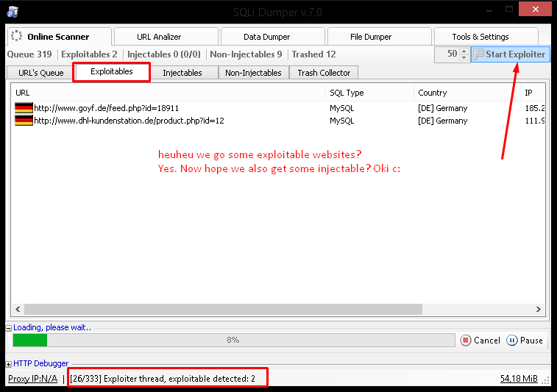Click MySQL cell in the dhl-kundenstation.de row

pos(341,121)
